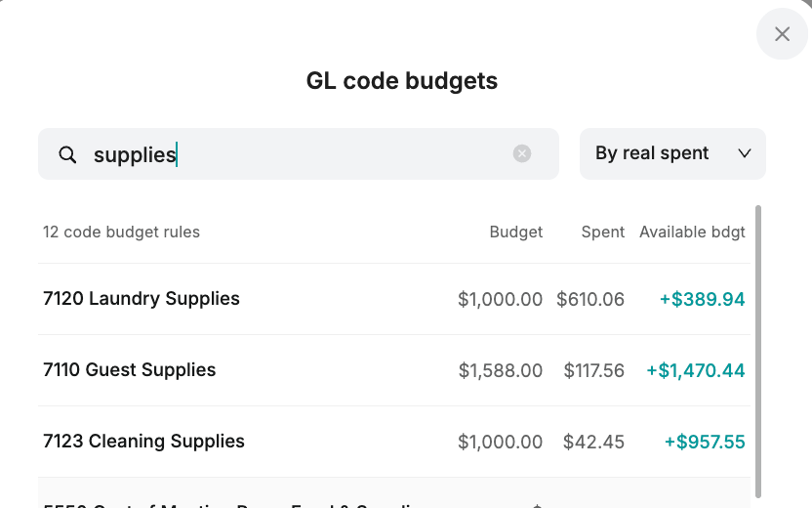Click the Spent column header
The width and height of the screenshot is (812, 508).
tap(603, 232)
